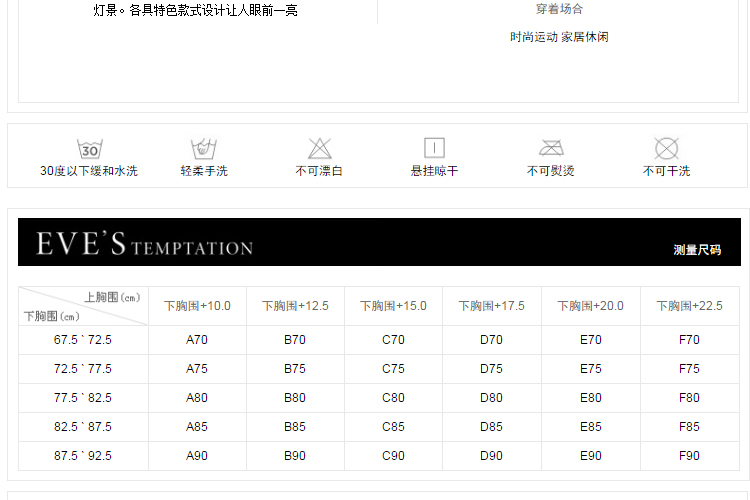This screenshot has height=500, width=750.
Task: Click the do-not-bleach triangle icon
Action: click(x=319, y=149)
